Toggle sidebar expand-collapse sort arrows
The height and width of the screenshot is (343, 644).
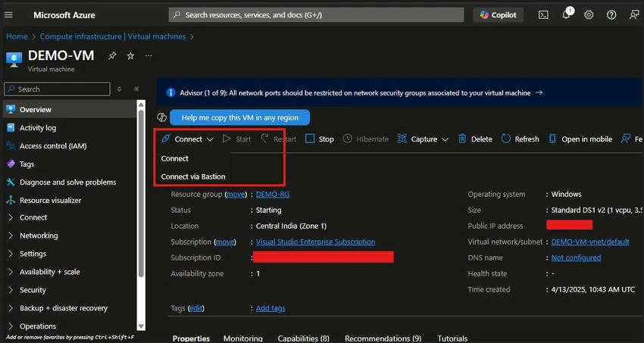point(119,89)
